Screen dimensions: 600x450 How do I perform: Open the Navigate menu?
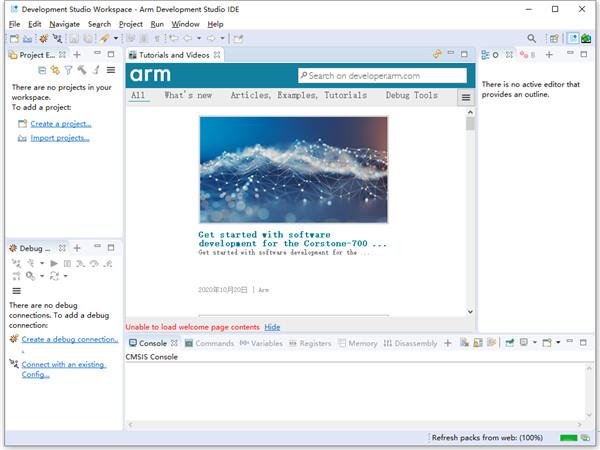pyautogui.click(x=64, y=23)
